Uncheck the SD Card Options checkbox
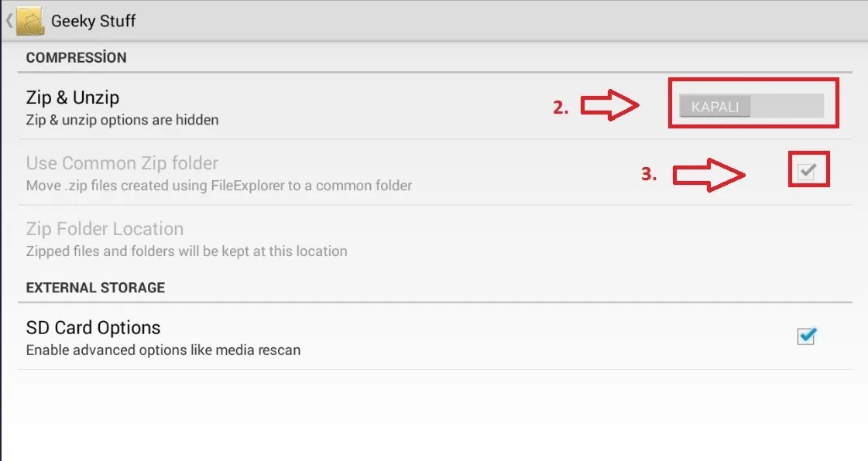The image size is (868, 461). click(x=807, y=336)
